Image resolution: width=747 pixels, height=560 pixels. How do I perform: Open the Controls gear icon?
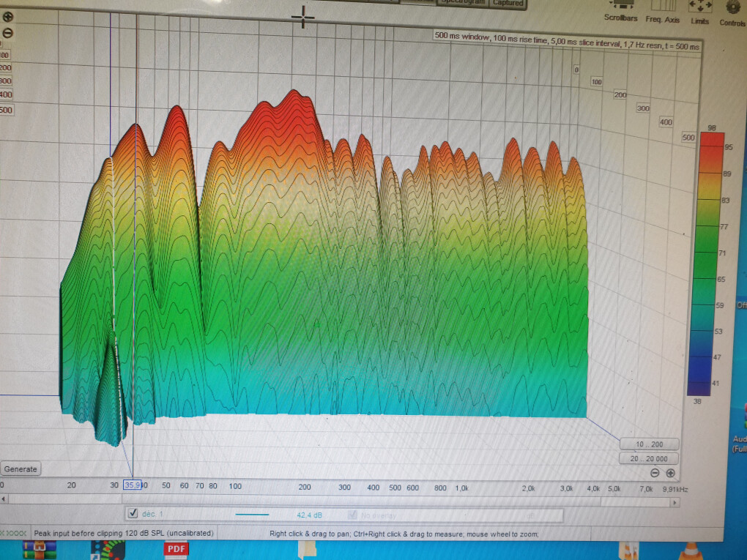coord(733,7)
